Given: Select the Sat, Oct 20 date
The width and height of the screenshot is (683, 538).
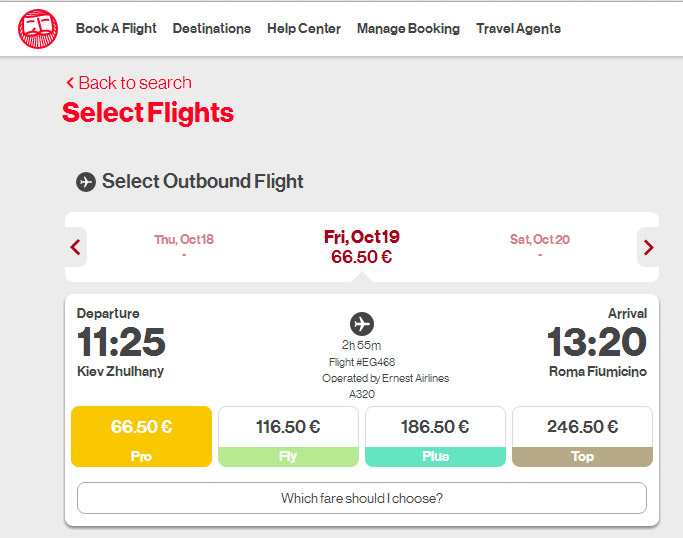Looking at the screenshot, I should click(540, 246).
